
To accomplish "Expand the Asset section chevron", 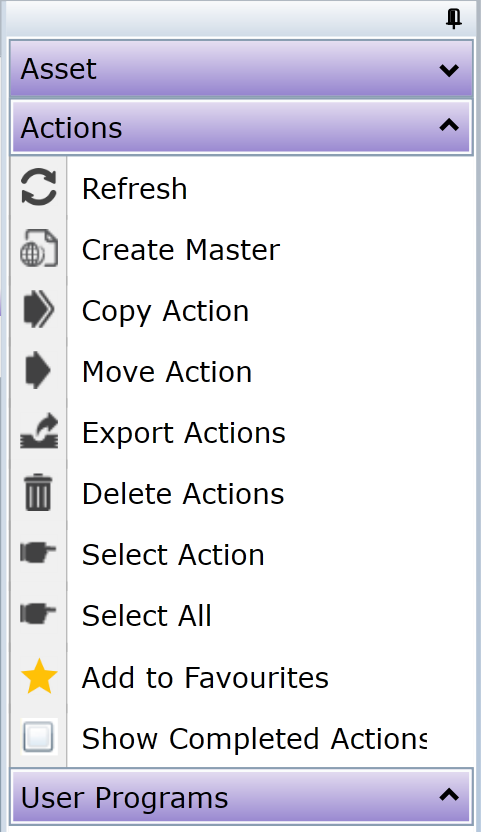I will click(449, 70).
